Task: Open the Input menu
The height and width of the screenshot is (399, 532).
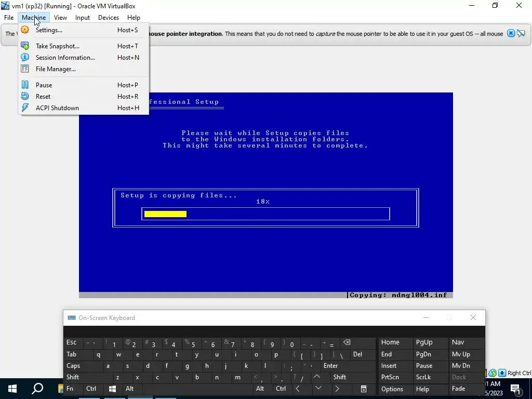Action: point(83,17)
